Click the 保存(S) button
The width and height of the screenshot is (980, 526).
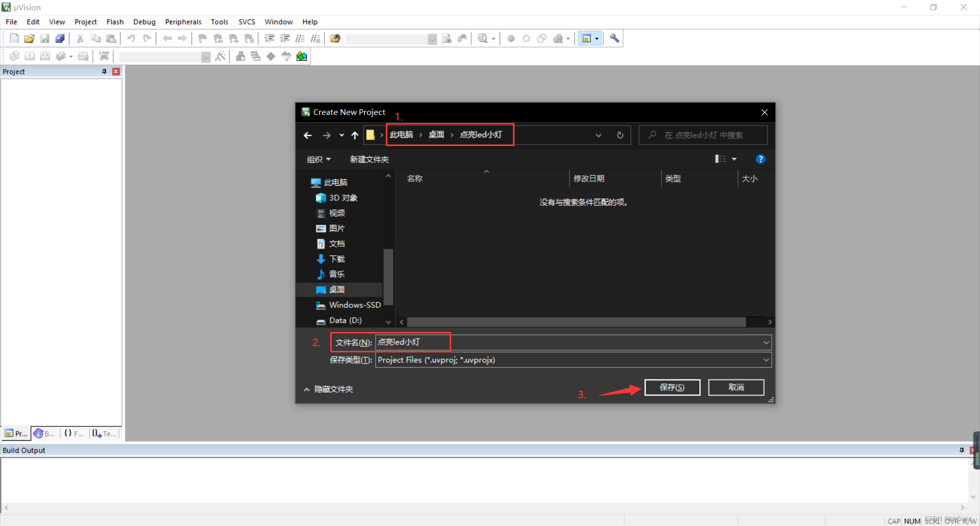tap(672, 388)
